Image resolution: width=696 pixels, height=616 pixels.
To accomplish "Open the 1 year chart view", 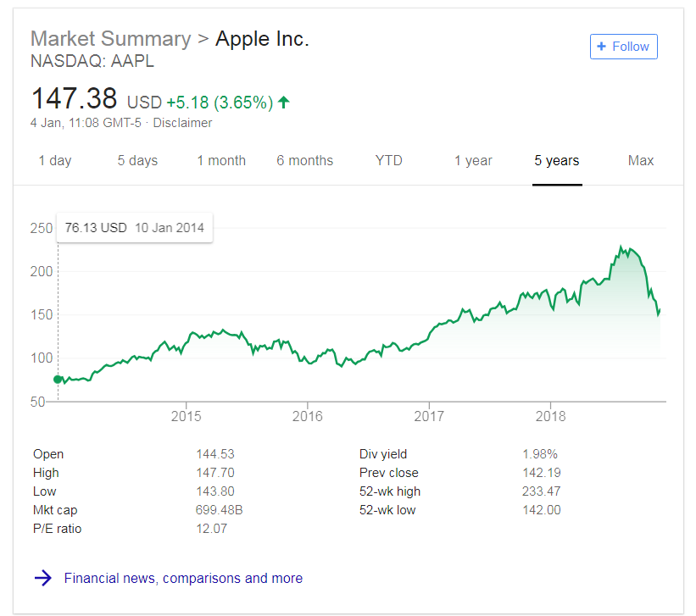I will [473, 160].
